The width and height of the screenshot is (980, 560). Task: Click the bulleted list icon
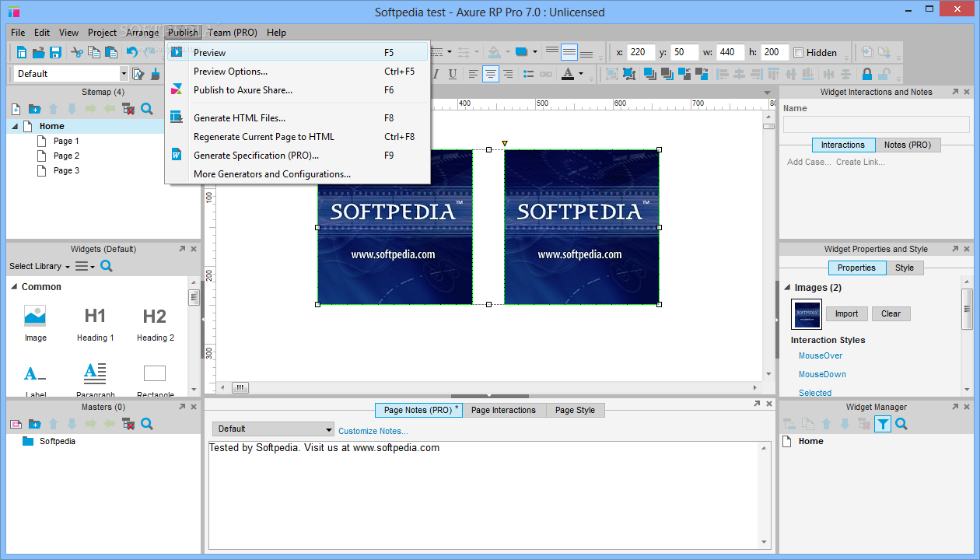(x=529, y=74)
